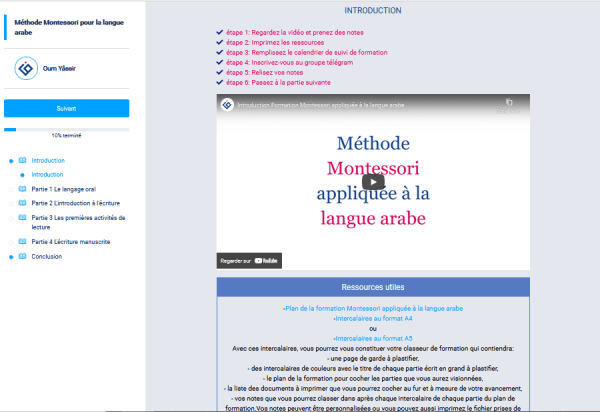600x412 pixels.
Task: Open the Introduction section in the sidebar
Action: (48, 160)
